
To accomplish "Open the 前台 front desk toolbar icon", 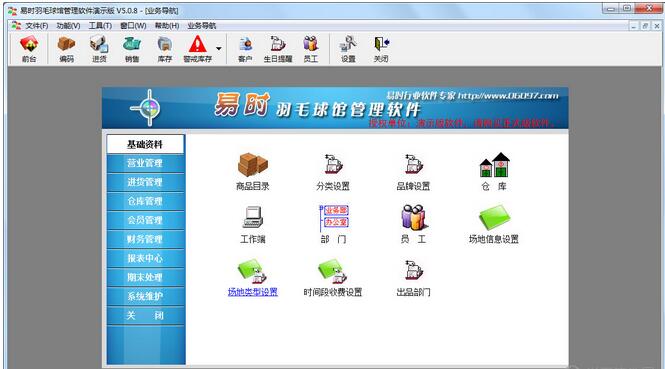I will 29,49.
